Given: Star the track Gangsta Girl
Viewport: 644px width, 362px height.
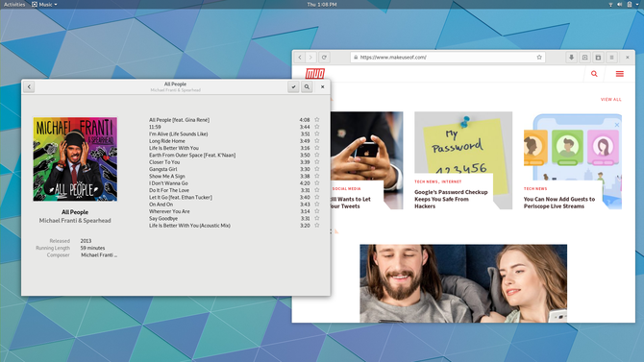Looking at the screenshot, I should point(316,169).
